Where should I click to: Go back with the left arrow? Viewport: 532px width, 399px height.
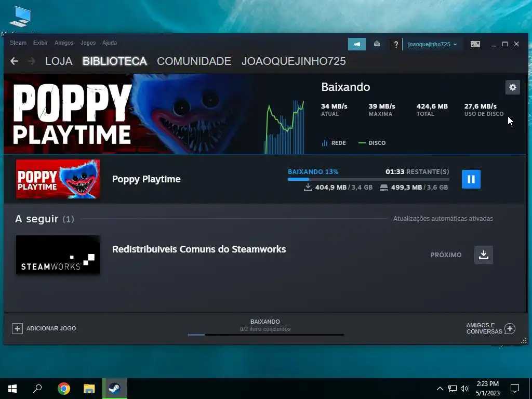pyautogui.click(x=14, y=61)
